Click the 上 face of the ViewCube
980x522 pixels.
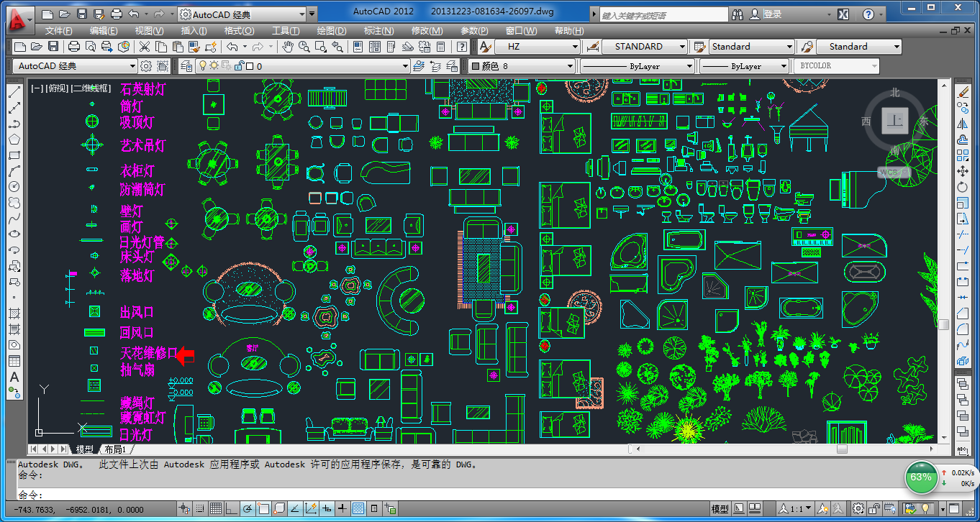click(895, 122)
